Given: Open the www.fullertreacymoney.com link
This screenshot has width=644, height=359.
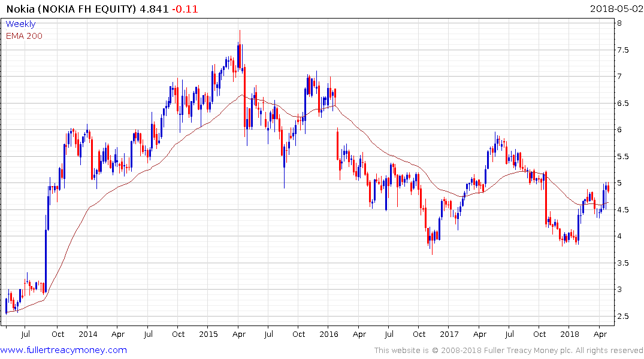Looking at the screenshot, I should [64, 350].
